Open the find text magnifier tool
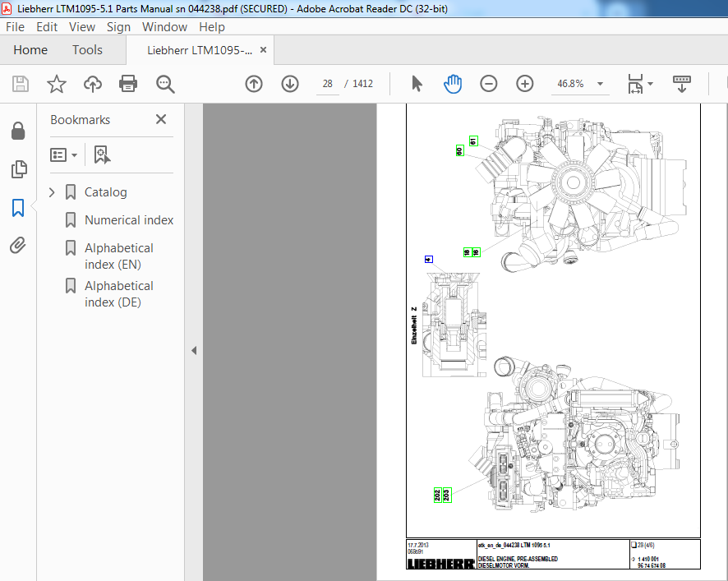 click(x=165, y=84)
